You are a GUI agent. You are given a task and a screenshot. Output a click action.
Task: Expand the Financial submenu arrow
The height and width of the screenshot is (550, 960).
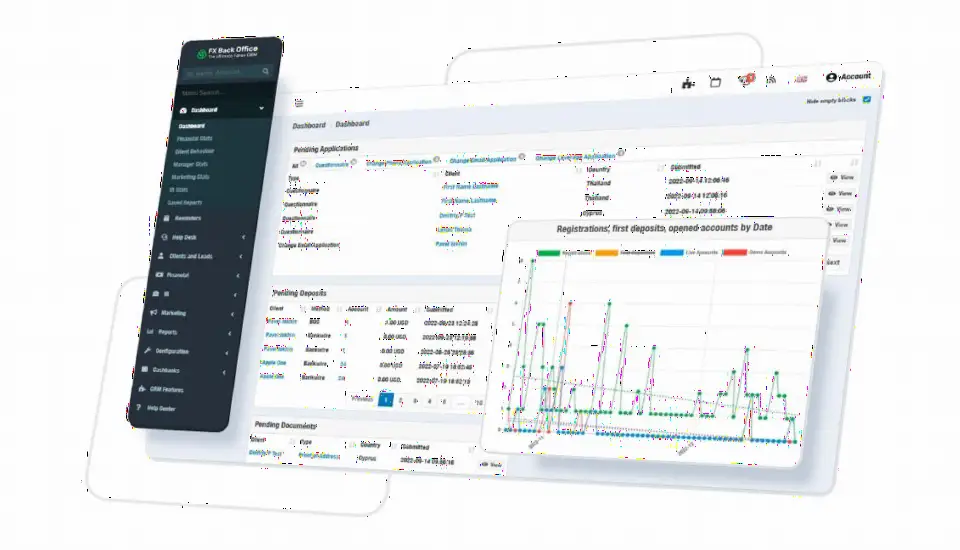(238, 276)
